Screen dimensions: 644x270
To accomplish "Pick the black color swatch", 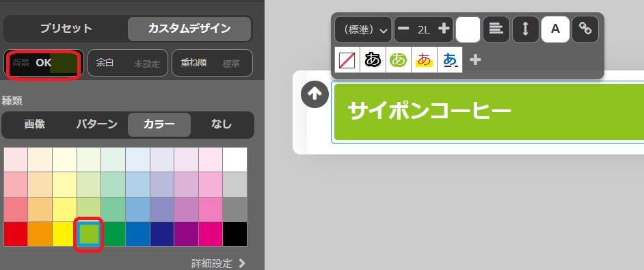I will click(235, 234).
